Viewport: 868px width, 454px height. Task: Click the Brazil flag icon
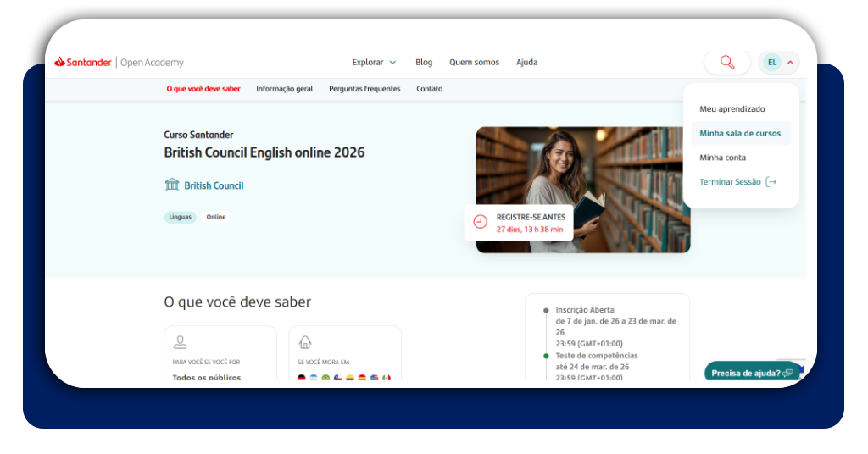pos(325,378)
